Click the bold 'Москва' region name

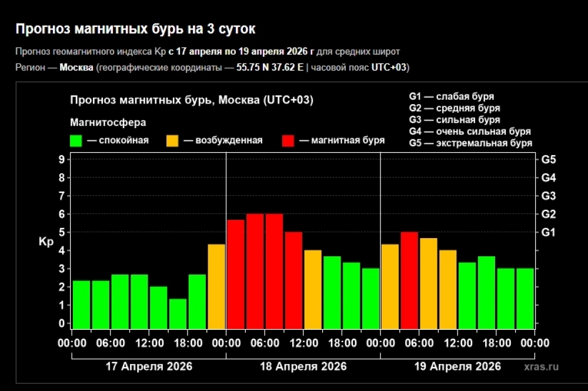click(76, 68)
